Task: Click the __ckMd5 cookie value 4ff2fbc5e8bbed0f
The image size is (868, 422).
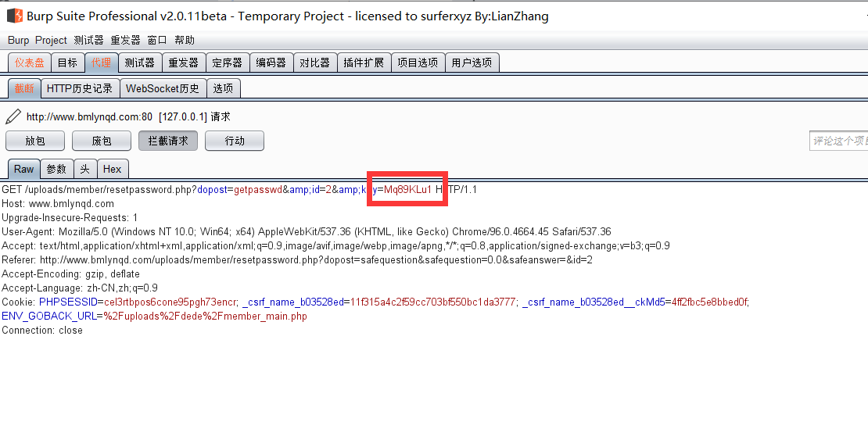Action: point(709,302)
